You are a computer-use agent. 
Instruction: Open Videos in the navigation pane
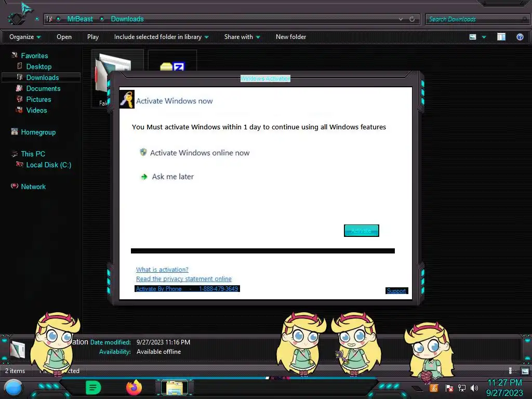click(37, 110)
